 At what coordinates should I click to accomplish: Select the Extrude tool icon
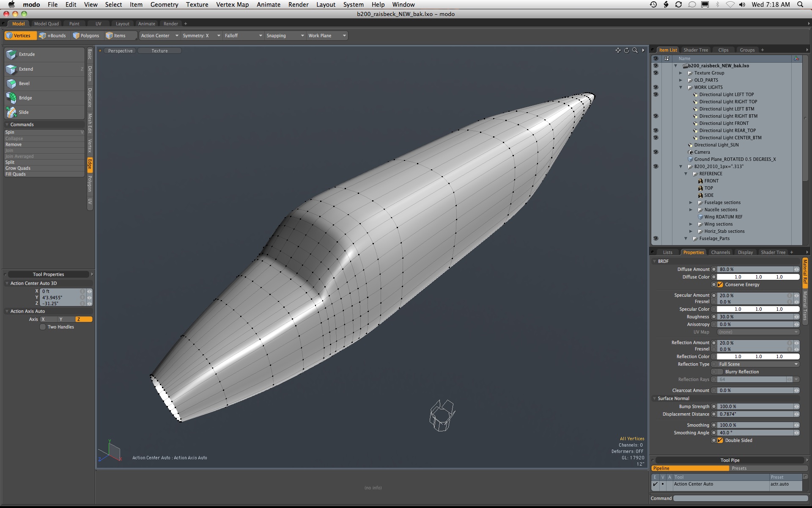11,55
